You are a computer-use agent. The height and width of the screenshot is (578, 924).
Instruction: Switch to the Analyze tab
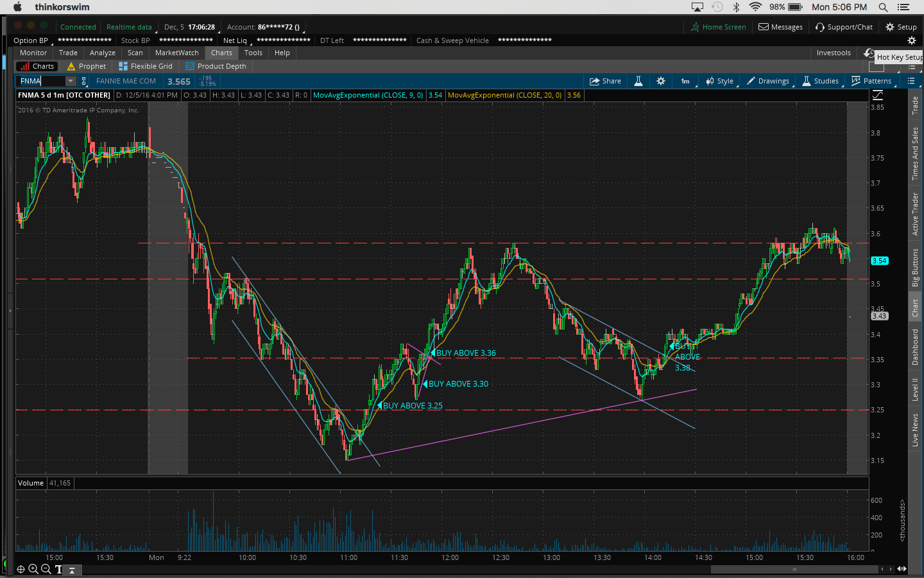[x=102, y=53]
